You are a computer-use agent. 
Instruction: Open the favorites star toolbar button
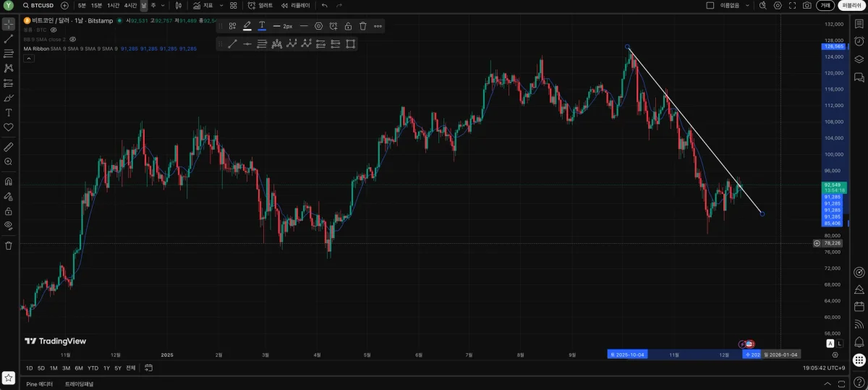(9, 378)
